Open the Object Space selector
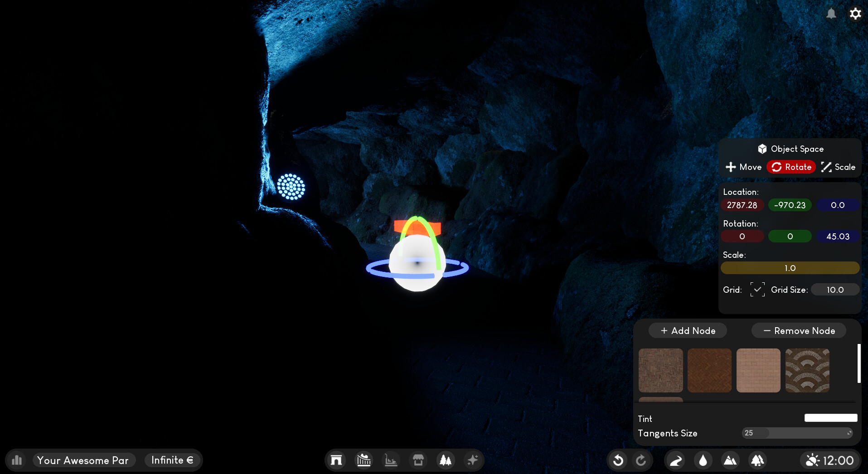This screenshot has width=868, height=474. tap(790, 149)
